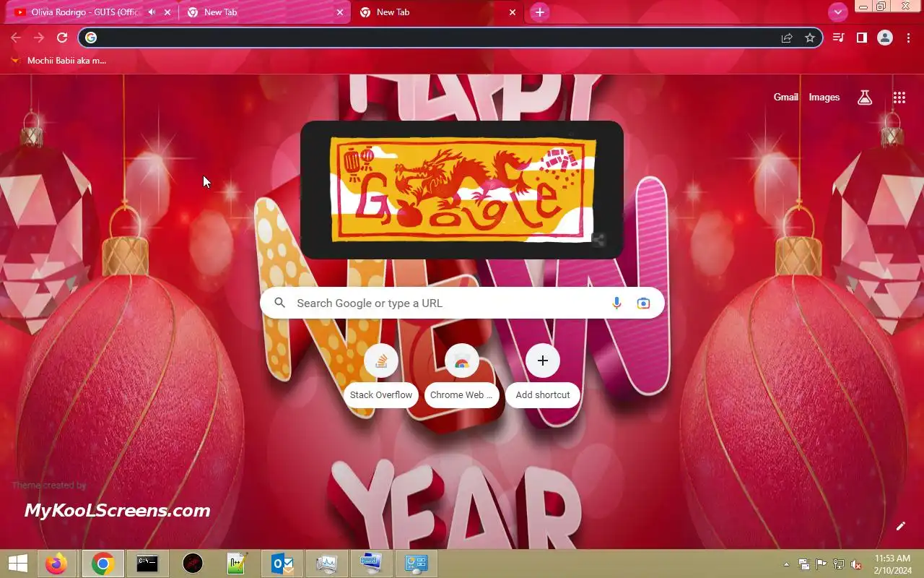Image resolution: width=924 pixels, height=578 pixels.
Task: Open the Windows Start button
Action: point(17,564)
